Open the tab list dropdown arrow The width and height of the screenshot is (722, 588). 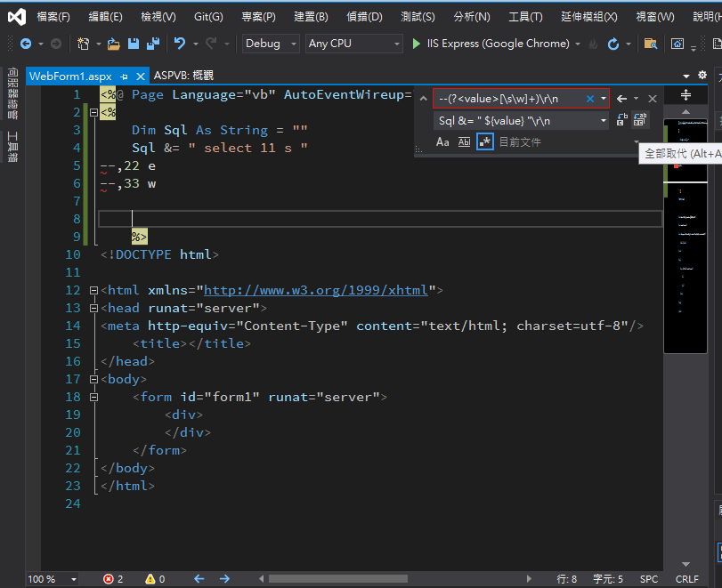click(686, 76)
